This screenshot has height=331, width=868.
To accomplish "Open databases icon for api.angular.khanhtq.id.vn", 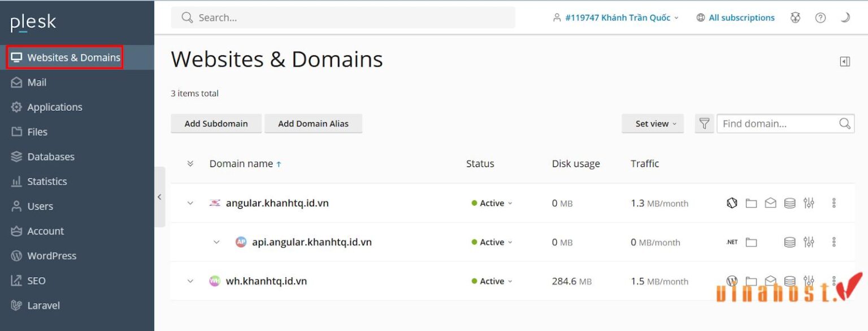I will [790, 242].
